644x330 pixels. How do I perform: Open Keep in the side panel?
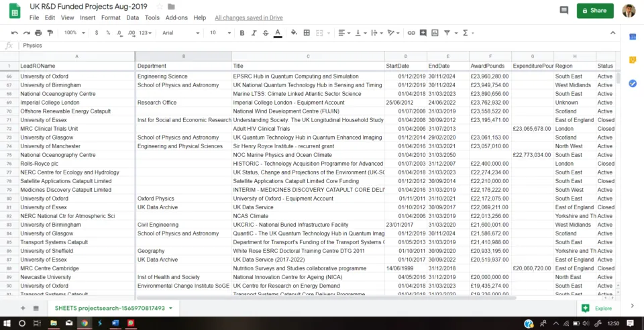633,60
